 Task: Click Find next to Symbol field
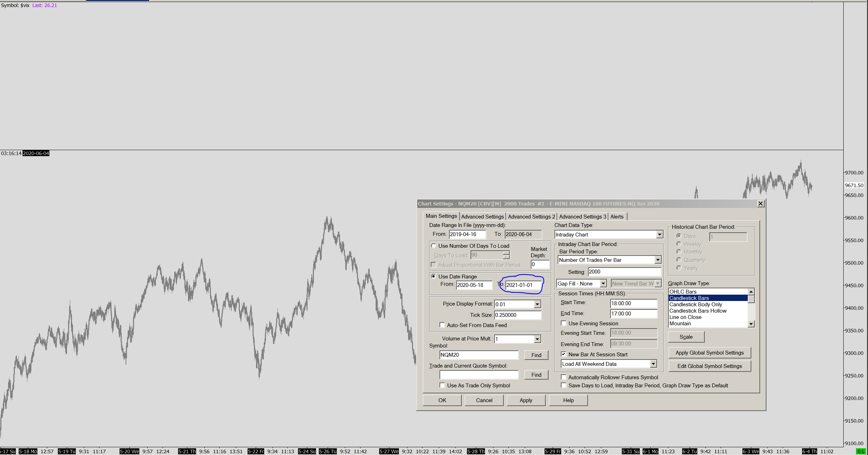[x=536, y=355]
